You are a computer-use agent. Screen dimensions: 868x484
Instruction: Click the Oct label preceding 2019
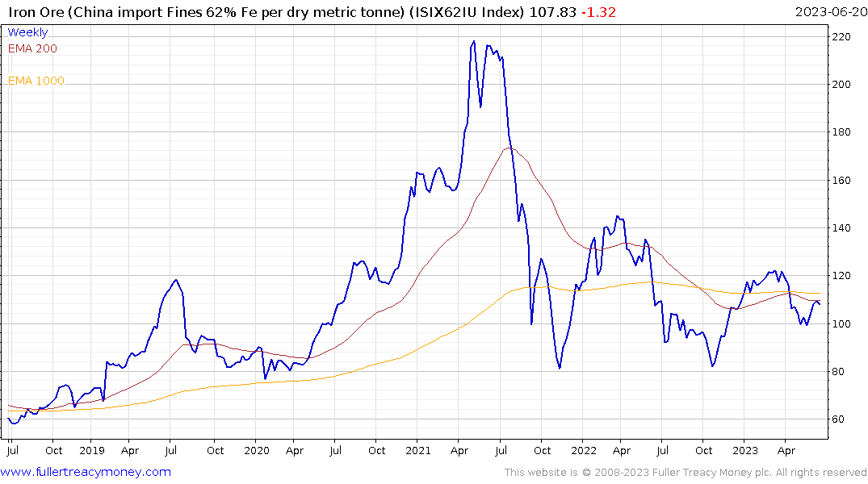tap(54, 450)
